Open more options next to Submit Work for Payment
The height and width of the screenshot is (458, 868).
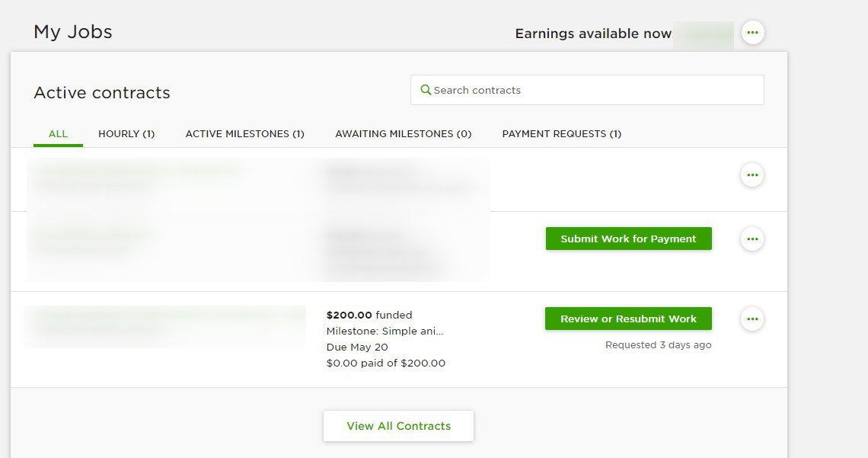752,239
